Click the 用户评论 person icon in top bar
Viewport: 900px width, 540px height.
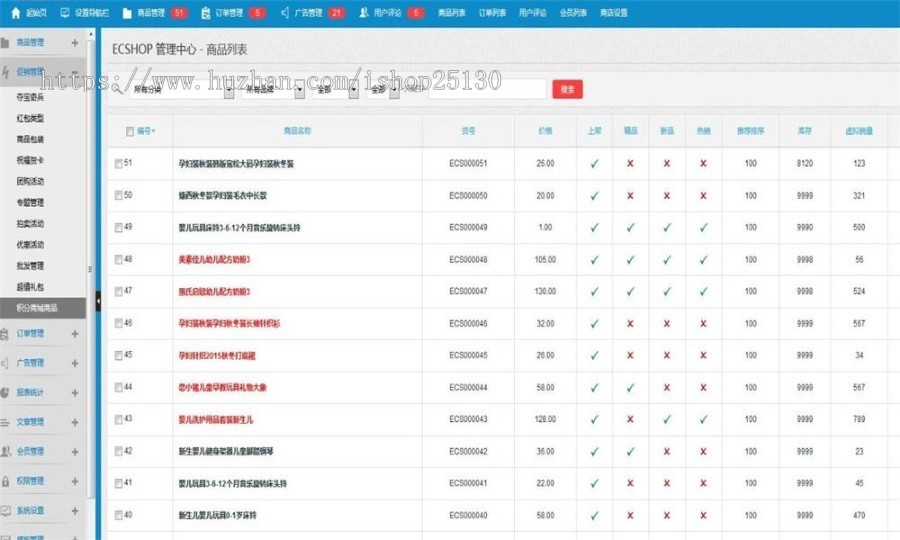click(363, 13)
